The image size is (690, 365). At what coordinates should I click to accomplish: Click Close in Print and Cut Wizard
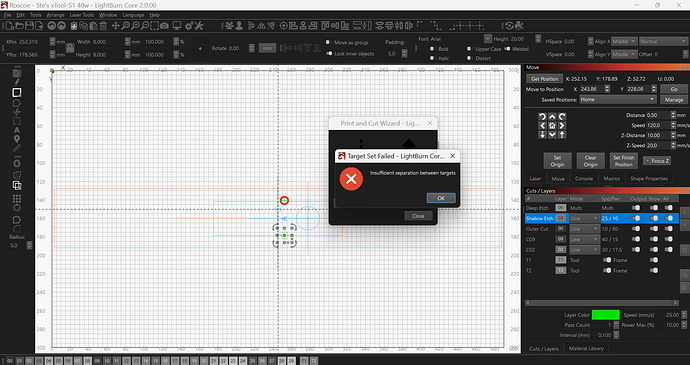418,216
